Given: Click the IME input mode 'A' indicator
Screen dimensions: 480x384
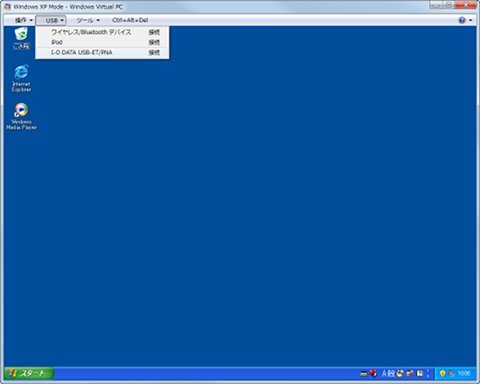Looking at the screenshot, I should 384,374.
